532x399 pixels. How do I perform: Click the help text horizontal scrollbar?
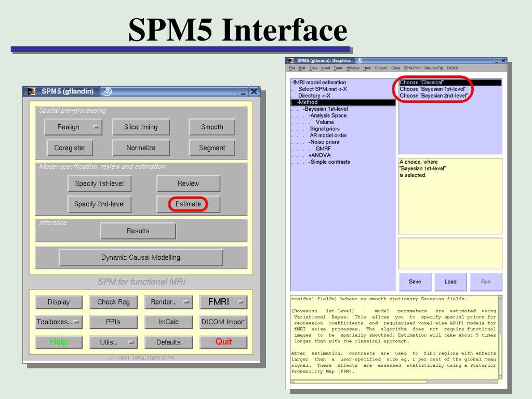394,382
